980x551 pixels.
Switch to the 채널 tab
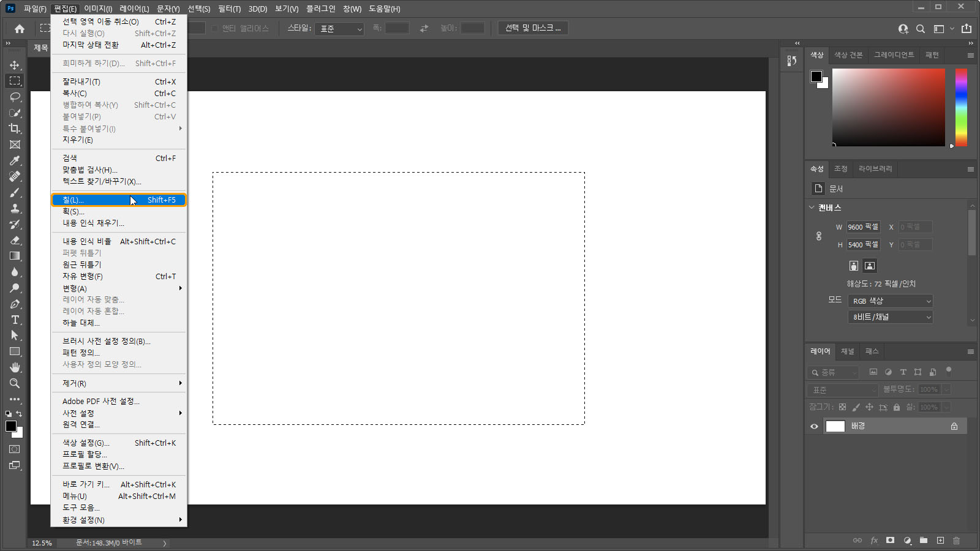point(848,351)
